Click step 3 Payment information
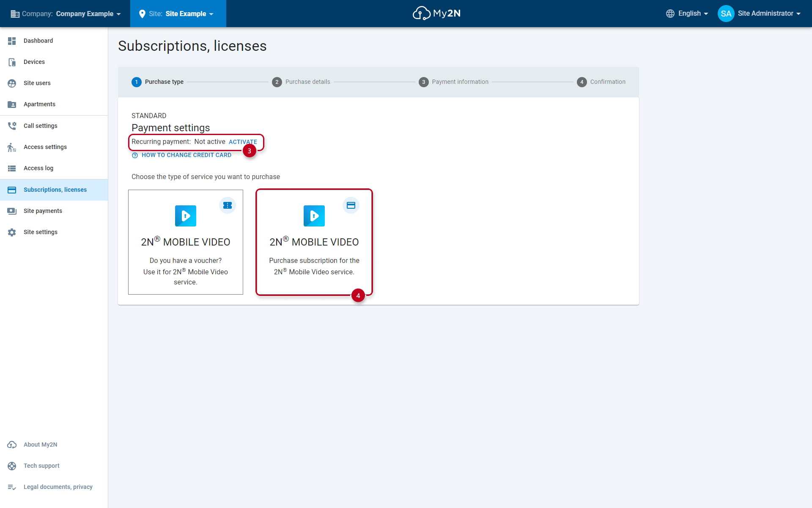This screenshot has width=812, height=508. tap(453, 82)
